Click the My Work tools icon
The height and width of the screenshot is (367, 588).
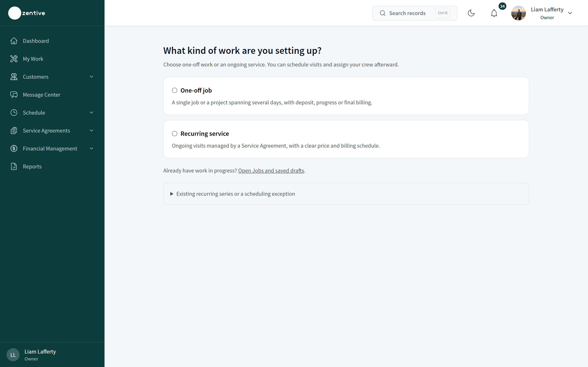pos(14,59)
